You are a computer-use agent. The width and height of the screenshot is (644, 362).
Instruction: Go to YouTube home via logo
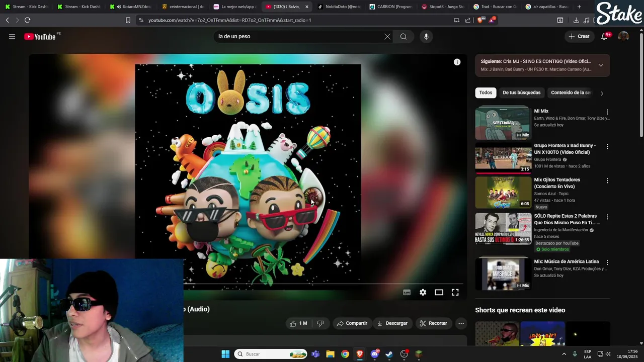click(40, 36)
